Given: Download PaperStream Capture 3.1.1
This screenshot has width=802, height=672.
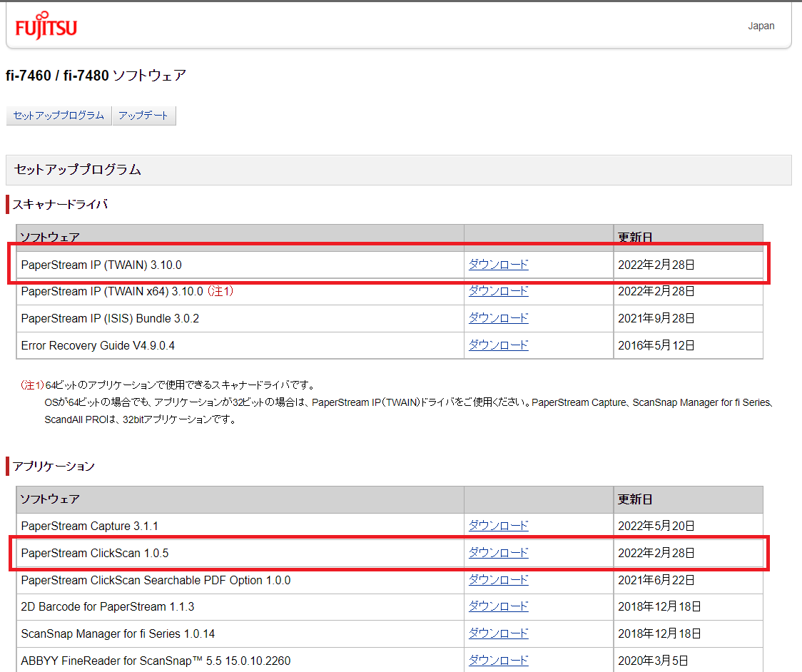Looking at the screenshot, I should tap(498, 526).
